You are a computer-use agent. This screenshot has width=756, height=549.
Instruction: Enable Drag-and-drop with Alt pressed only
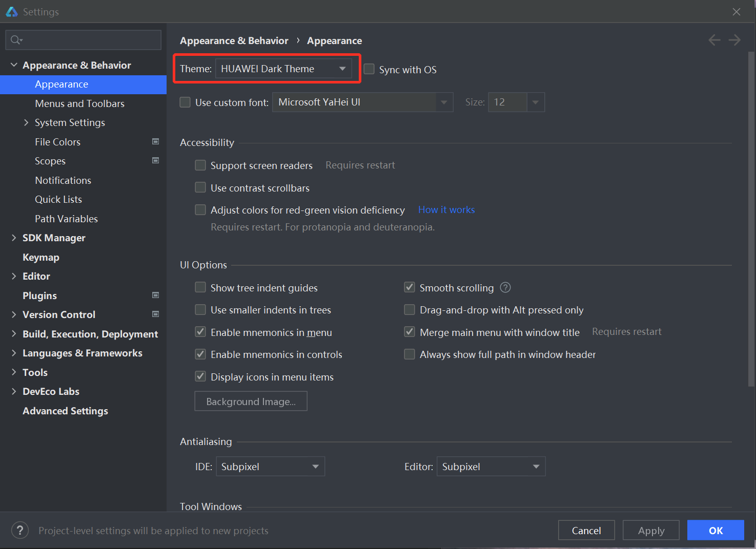410,310
